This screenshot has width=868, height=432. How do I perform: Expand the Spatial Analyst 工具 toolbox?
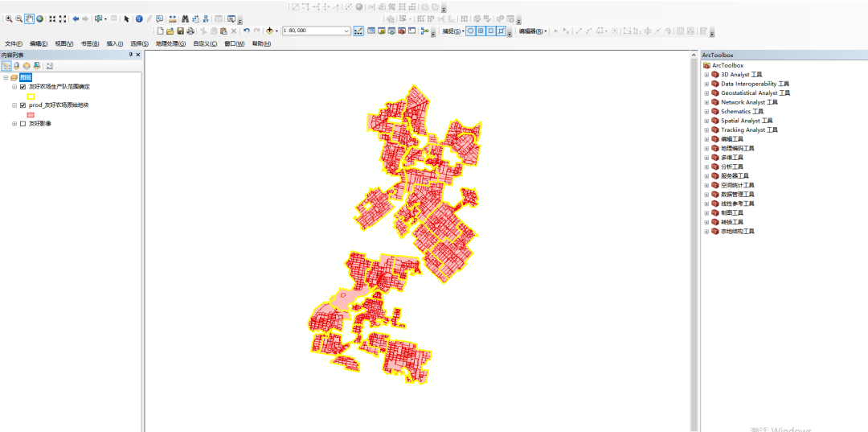[706, 121]
